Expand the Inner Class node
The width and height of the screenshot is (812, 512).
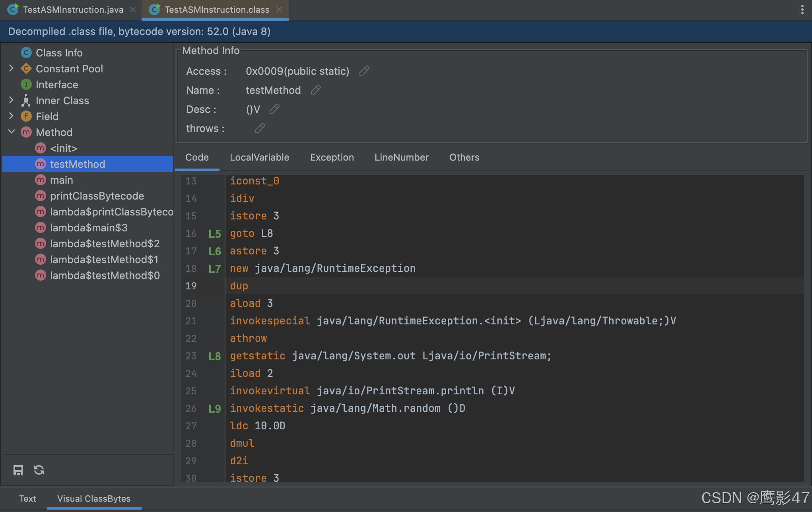coord(11,100)
